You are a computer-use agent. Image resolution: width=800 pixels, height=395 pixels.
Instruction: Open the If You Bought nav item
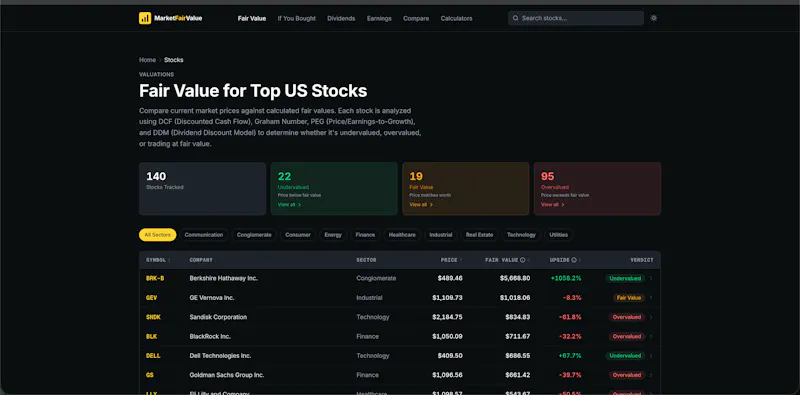[x=296, y=18]
